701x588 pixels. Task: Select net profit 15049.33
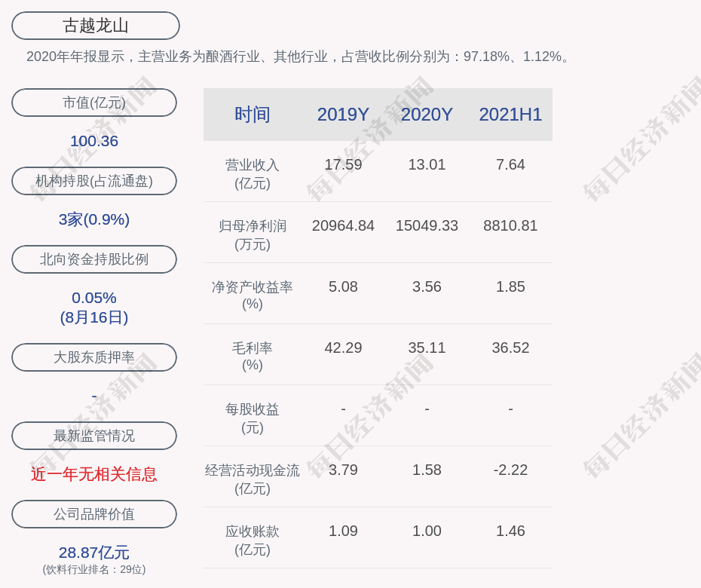[427, 225]
